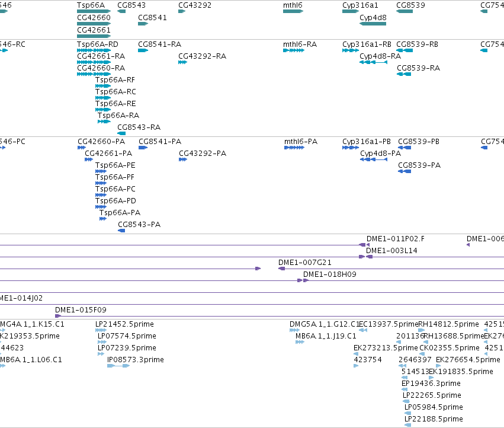Select the CG43292-PA protein feature

(x=183, y=159)
